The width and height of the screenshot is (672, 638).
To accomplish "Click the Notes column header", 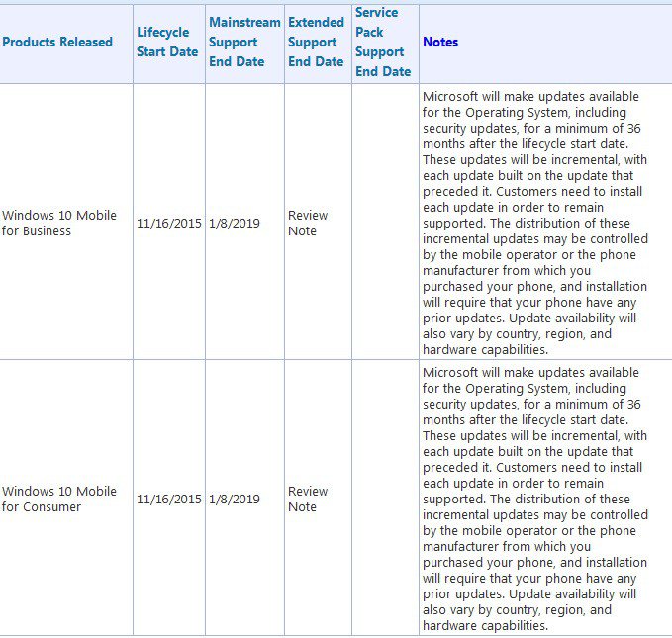I will (x=440, y=43).
